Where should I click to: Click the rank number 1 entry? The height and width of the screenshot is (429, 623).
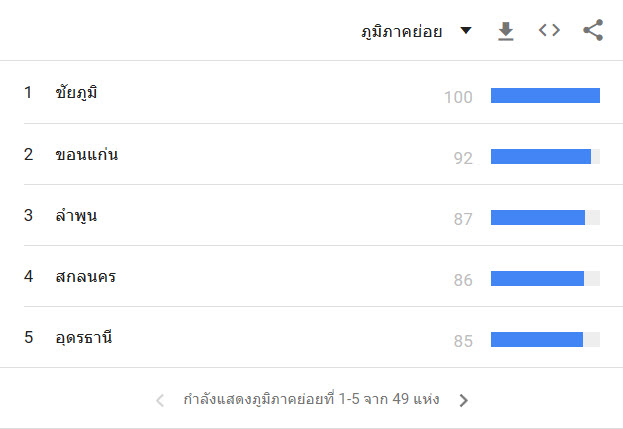point(28,93)
